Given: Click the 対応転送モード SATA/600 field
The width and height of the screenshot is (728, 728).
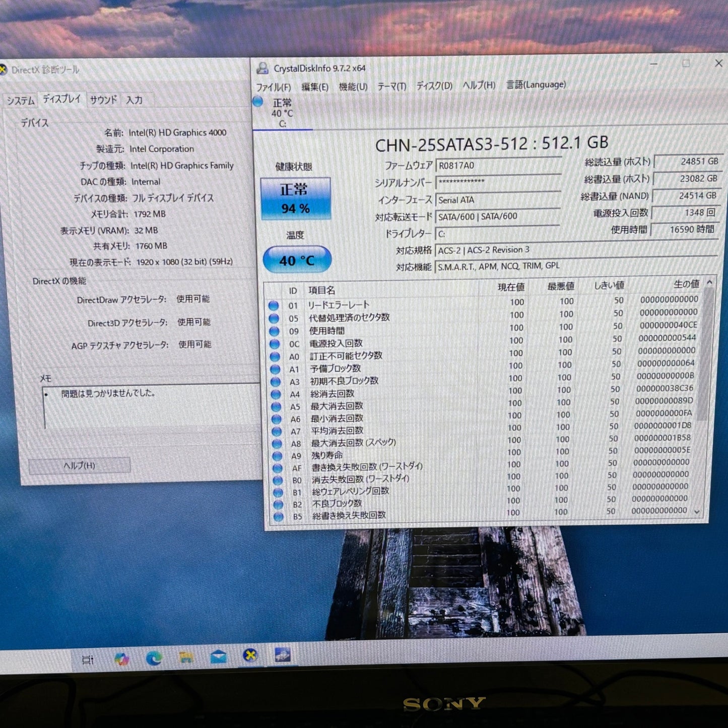Looking at the screenshot, I should pos(498,217).
